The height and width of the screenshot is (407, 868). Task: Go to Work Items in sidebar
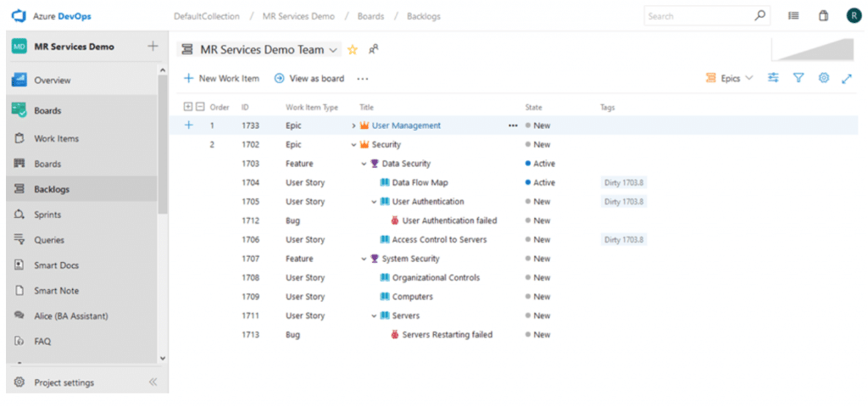pos(82,138)
